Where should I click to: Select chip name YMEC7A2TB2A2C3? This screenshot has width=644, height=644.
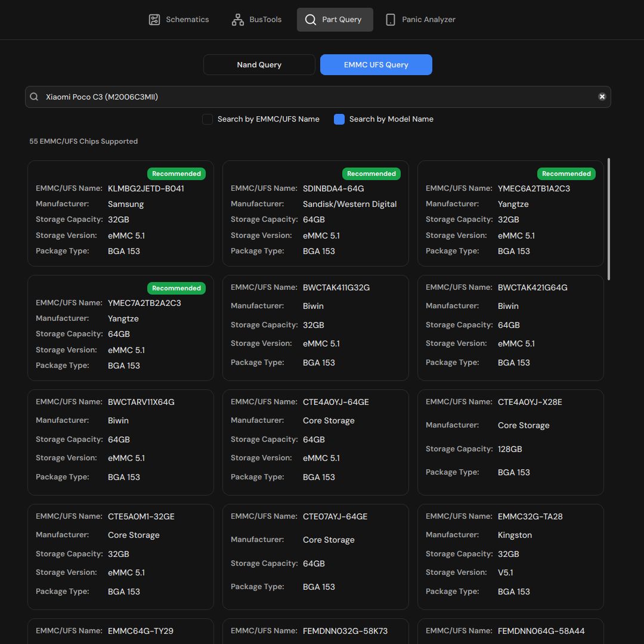coord(144,303)
